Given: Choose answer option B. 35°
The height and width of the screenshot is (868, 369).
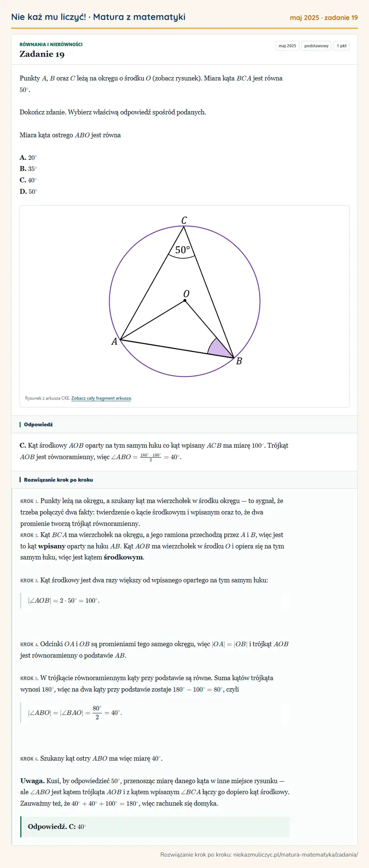Looking at the screenshot, I should click(x=28, y=169).
